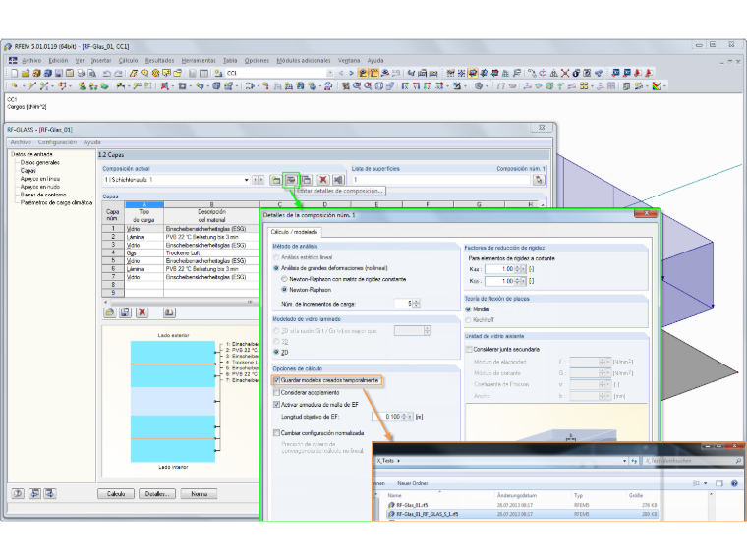Open the CC1 load case dropdown arrow
Viewport: 747px width, 560px height.
click(329, 73)
